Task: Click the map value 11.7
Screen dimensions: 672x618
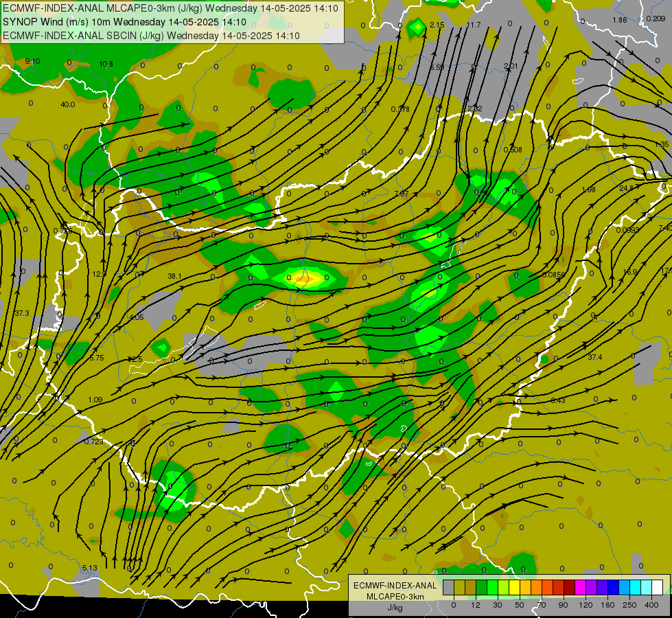Action: click(474, 25)
